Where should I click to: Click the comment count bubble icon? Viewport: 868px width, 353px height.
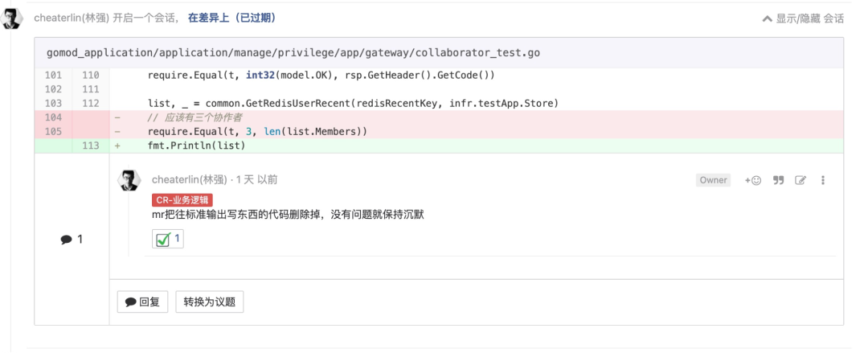[x=66, y=240]
